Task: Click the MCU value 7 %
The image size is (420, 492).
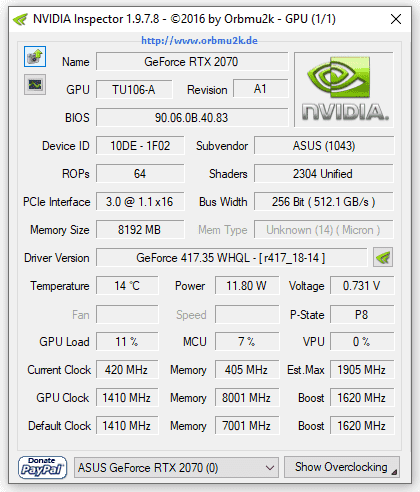Action: [247, 342]
